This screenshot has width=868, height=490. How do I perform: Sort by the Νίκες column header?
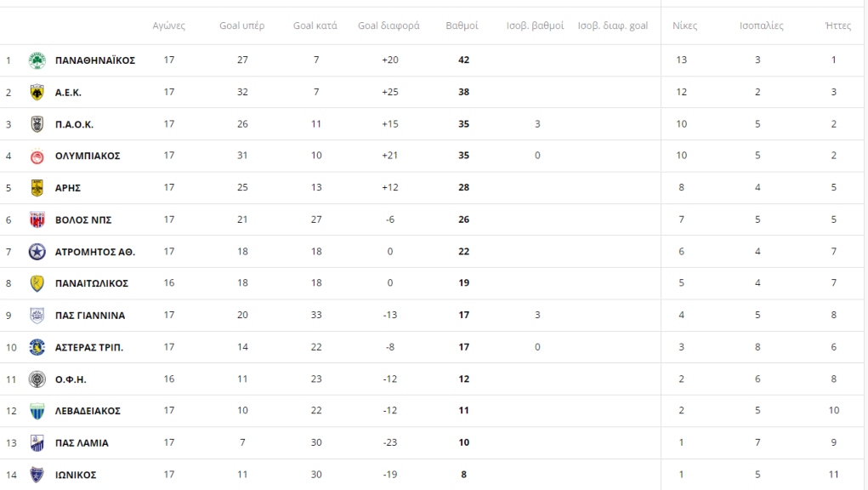[x=684, y=26]
